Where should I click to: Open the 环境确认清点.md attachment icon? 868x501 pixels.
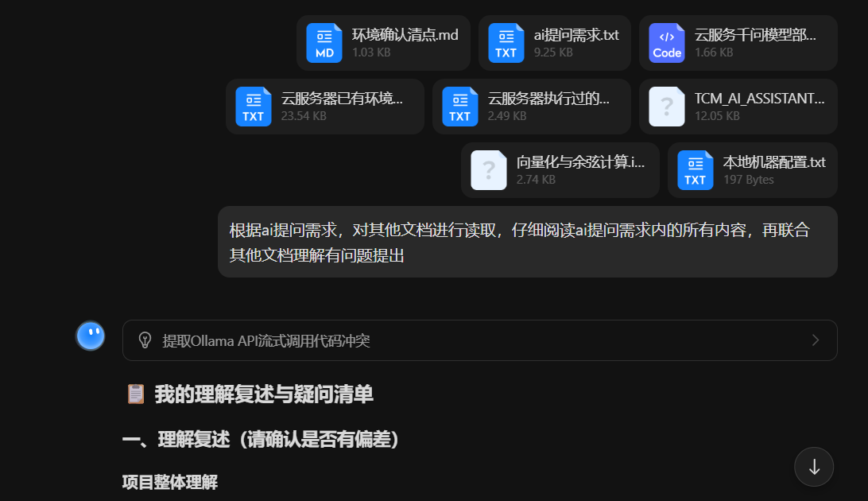pos(324,43)
